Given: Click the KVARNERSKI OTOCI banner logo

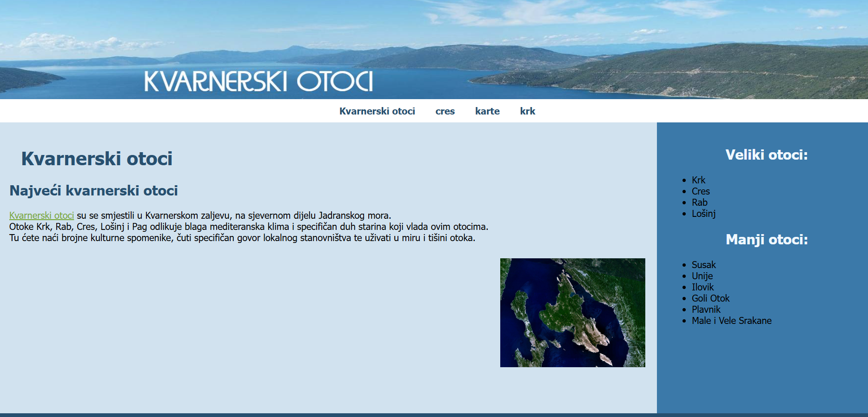Looking at the screenshot, I should tap(258, 81).
